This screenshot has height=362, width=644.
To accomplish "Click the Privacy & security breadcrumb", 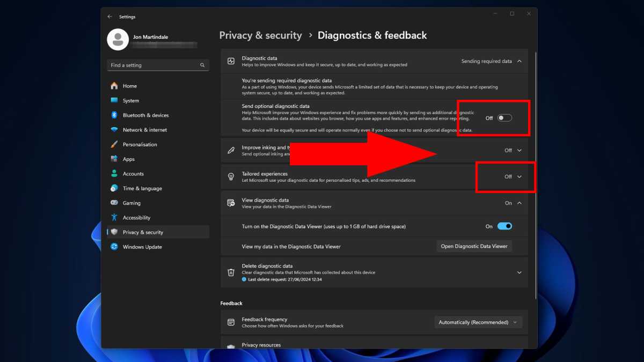I will 260,35.
